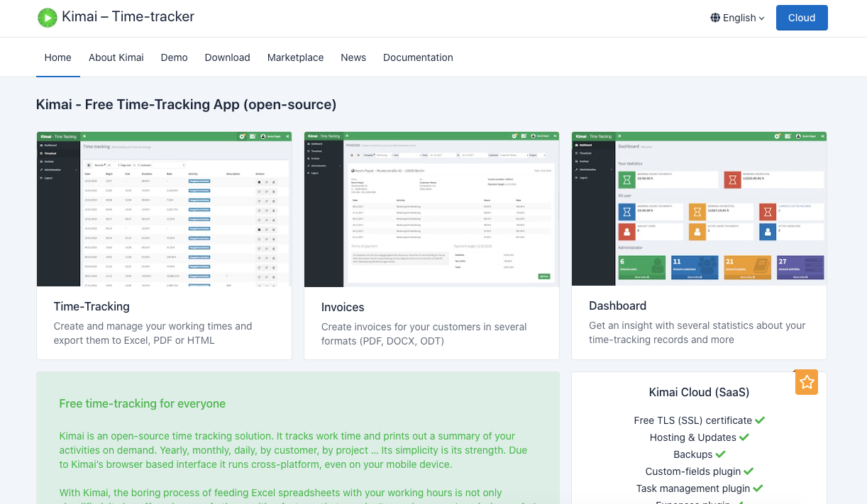Screen dimensions: 867x504
Task: Click the checkmark beside Backups
Action: [721, 454]
